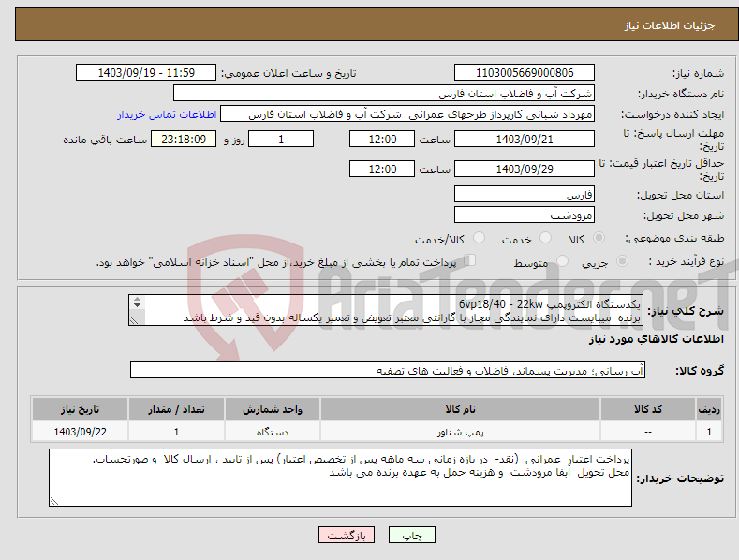Click the resize grip of description box

(x=134, y=320)
